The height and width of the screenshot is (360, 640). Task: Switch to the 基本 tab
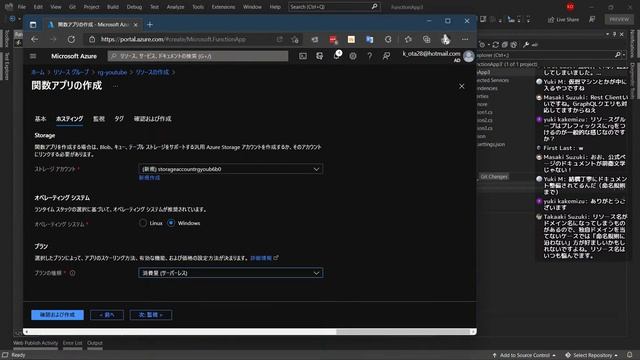(x=40, y=119)
